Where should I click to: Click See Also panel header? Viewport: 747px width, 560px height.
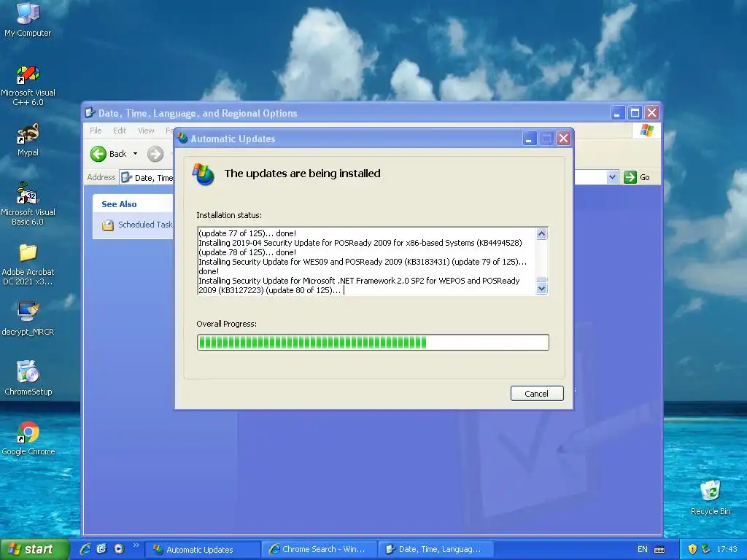[133, 204]
